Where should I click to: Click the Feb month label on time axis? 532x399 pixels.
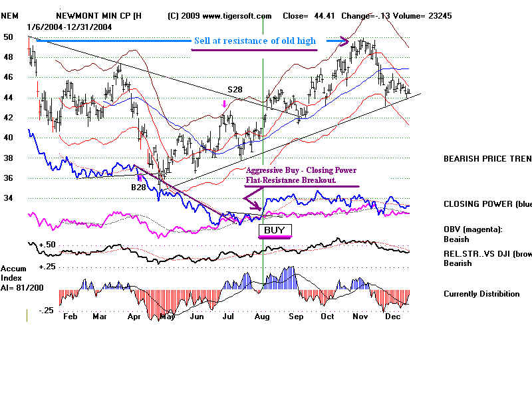click(69, 317)
